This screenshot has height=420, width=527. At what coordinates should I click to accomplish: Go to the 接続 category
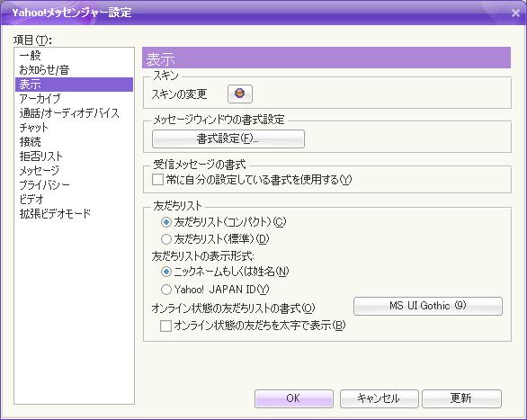[x=74, y=142]
